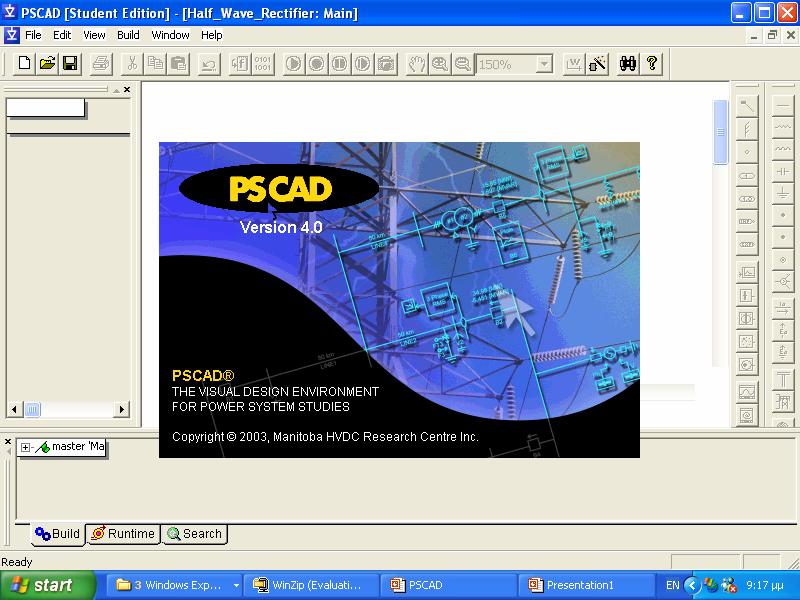
Task: Add the Ea voltmeter component
Action: (783, 330)
